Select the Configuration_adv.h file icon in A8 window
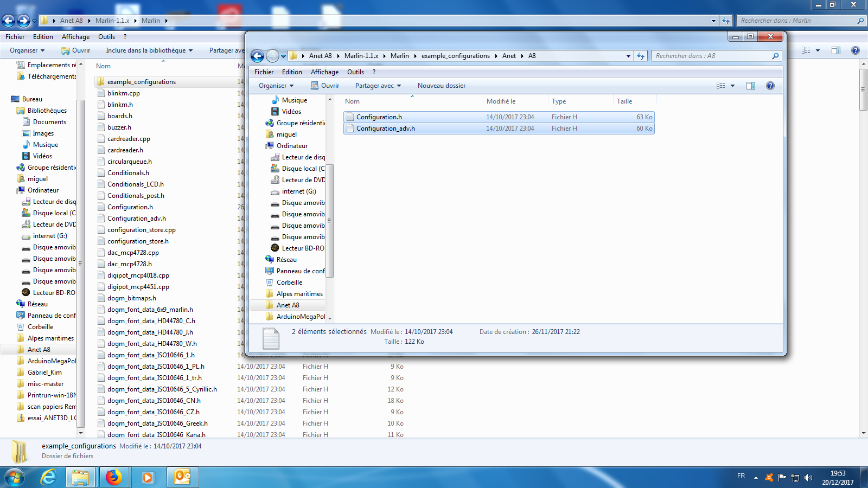This screenshot has width=868, height=488. (350, 129)
